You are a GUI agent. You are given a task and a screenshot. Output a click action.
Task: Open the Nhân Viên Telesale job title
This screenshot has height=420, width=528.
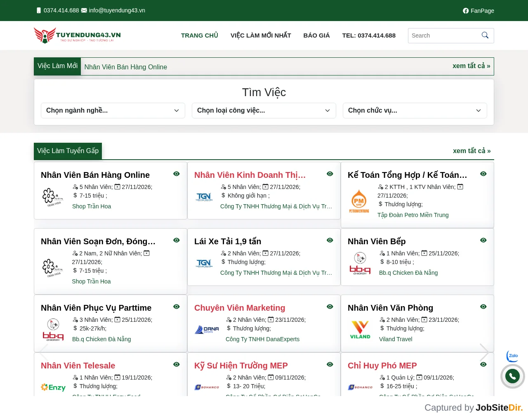tap(78, 366)
